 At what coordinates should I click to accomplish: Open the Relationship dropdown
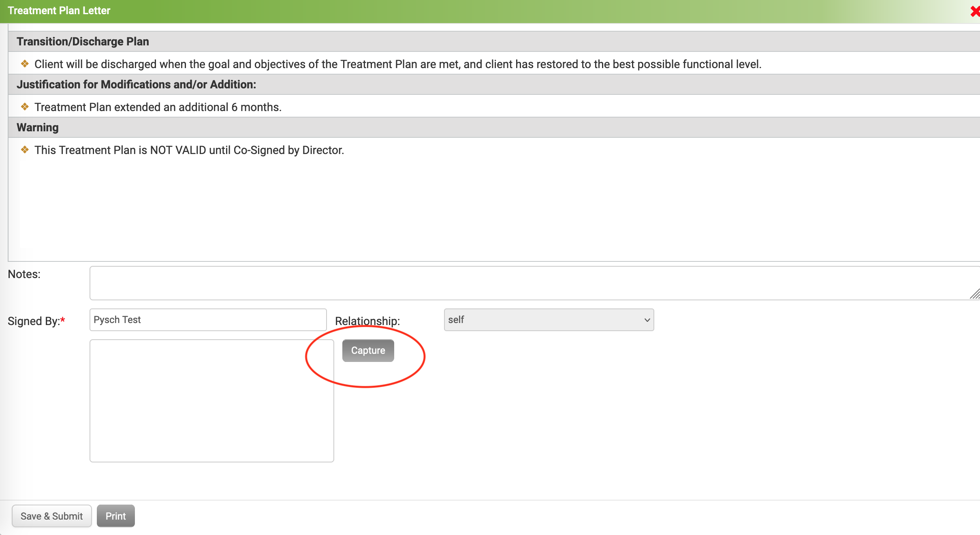(549, 320)
